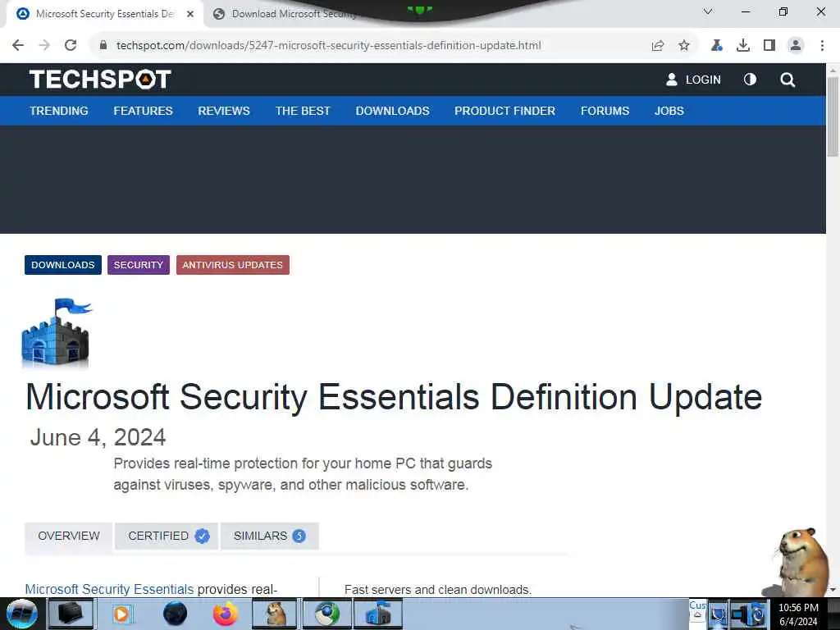Open the Chrome Labs flask icon

point(717,46)
